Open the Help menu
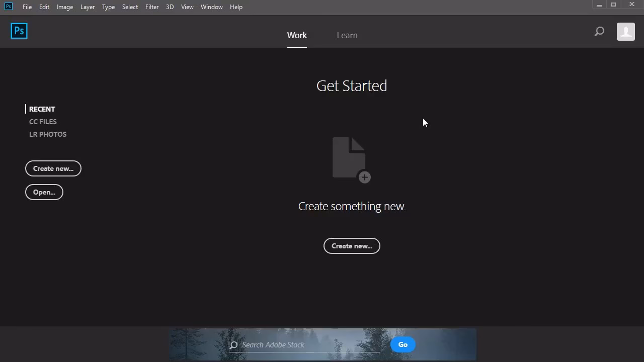 click(x=236, y=7)
